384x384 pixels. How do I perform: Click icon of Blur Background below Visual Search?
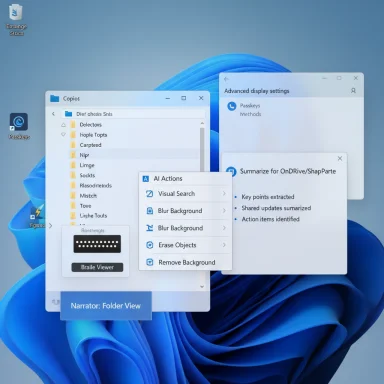point(150,211)
